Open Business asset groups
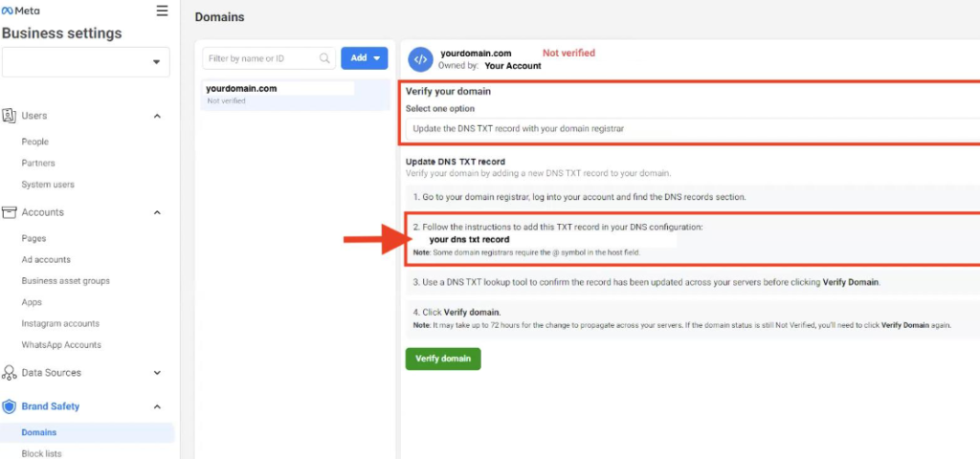This screenshot has width=980, height=459. click(x=66, y=281)
